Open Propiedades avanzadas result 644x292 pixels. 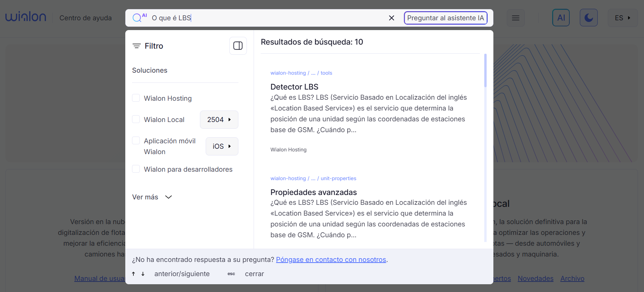(314, 192)
